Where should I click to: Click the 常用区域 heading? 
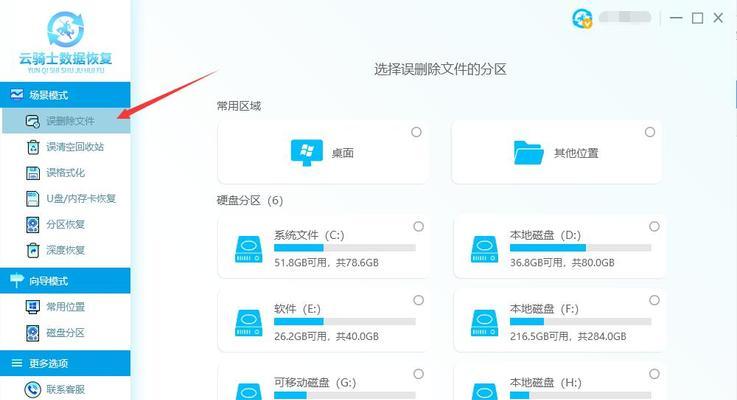point(238,106)
